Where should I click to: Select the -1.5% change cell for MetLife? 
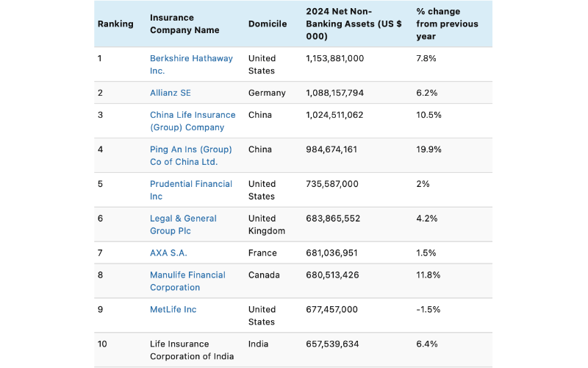click(x=428, y=310)
